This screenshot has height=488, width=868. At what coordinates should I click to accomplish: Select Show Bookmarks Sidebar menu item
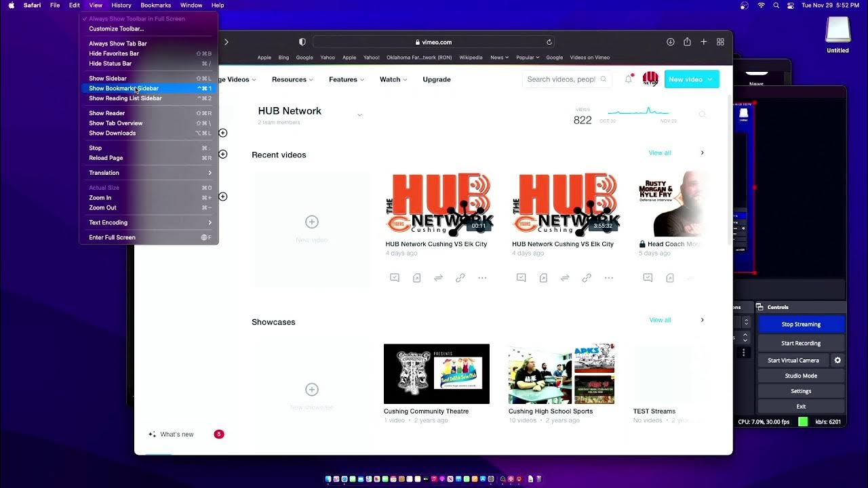(149, 88)
